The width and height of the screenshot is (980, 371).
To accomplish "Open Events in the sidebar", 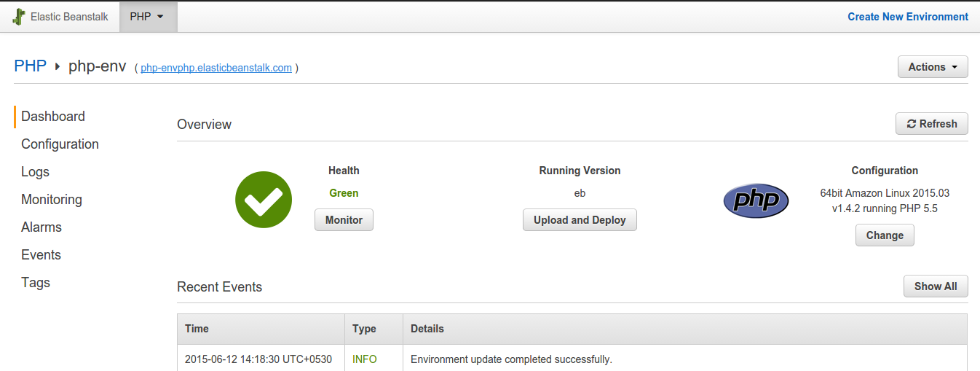I will (41, 255).
